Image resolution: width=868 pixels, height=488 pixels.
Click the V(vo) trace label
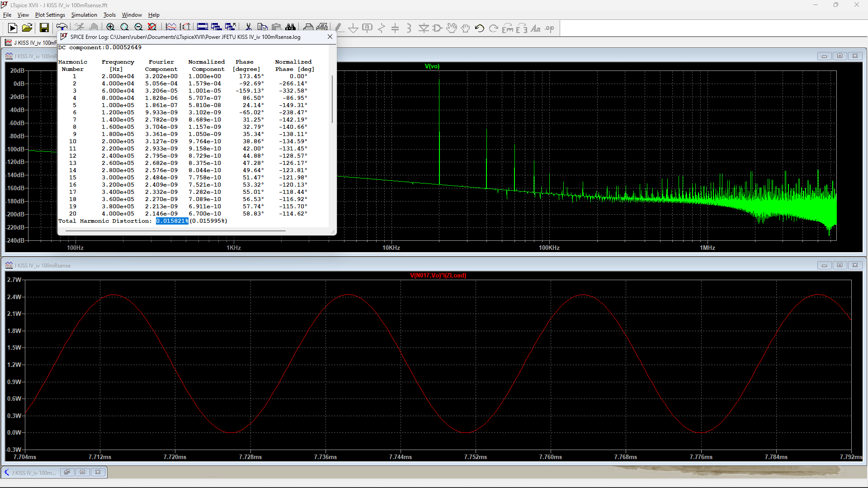coord(432,66)
